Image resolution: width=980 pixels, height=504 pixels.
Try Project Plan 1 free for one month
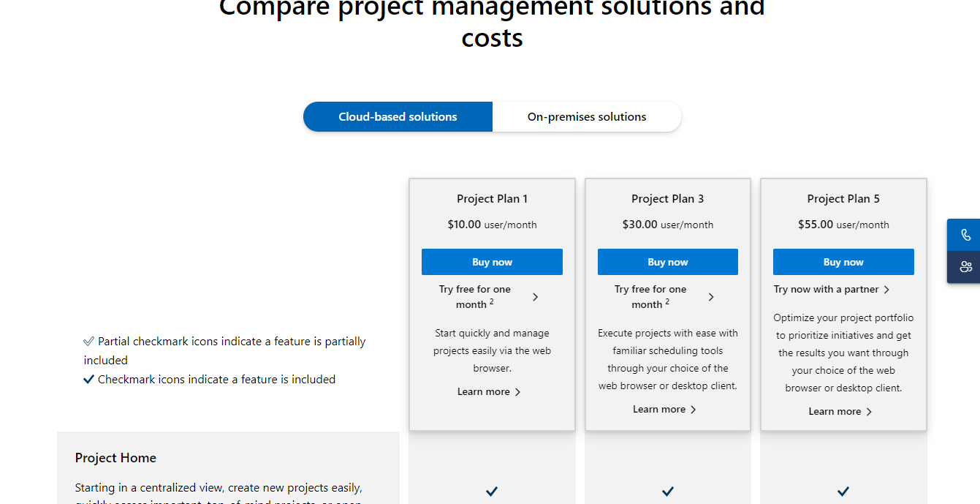(x=488, y=297)
